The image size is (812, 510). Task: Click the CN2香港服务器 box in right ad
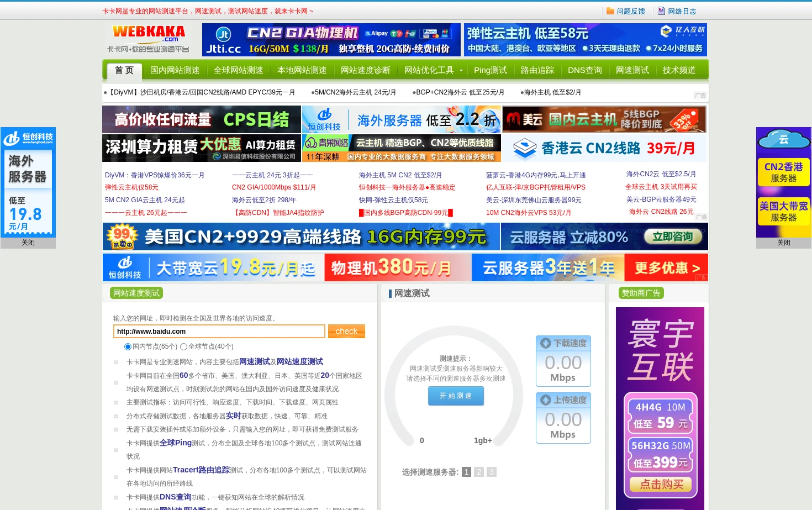(783, 172)
